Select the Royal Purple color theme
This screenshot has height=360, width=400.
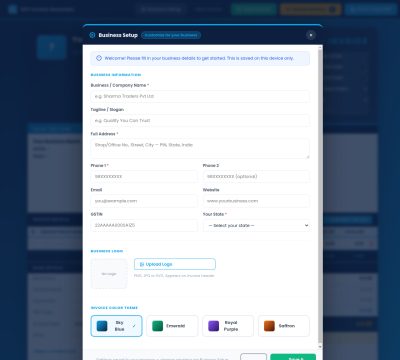coord(228,326)
